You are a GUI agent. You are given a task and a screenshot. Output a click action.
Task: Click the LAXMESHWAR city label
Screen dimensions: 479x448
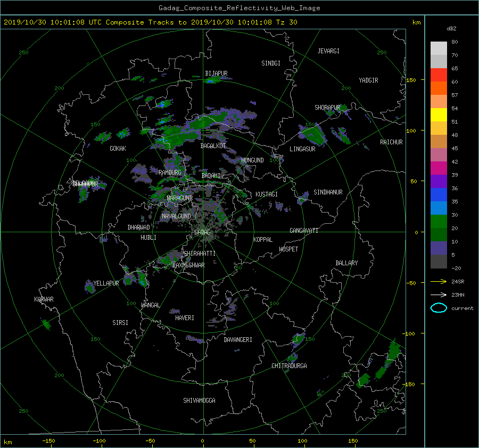[188, 265]
